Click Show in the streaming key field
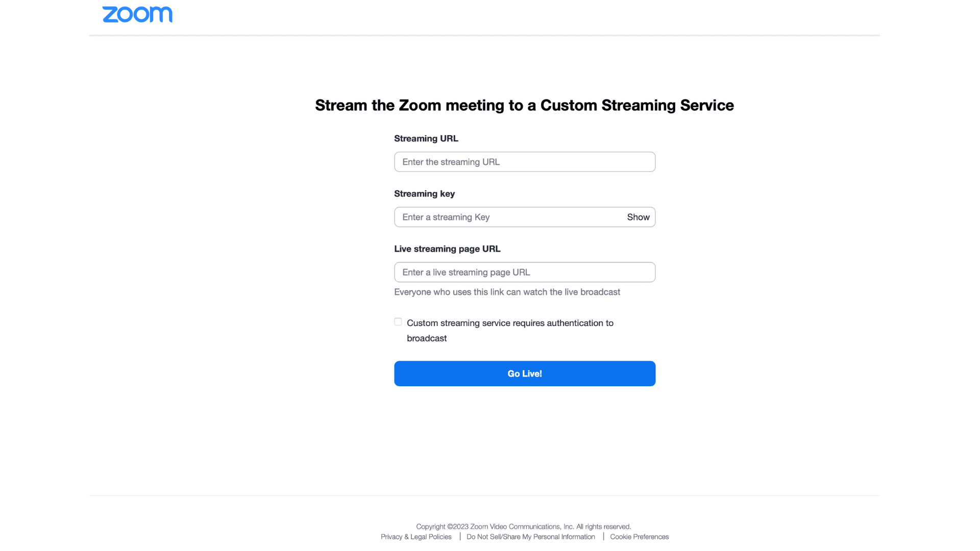Image resolution: width=980 pixels, height=551 pixels. pyautogui.click(x=638, y=217)
